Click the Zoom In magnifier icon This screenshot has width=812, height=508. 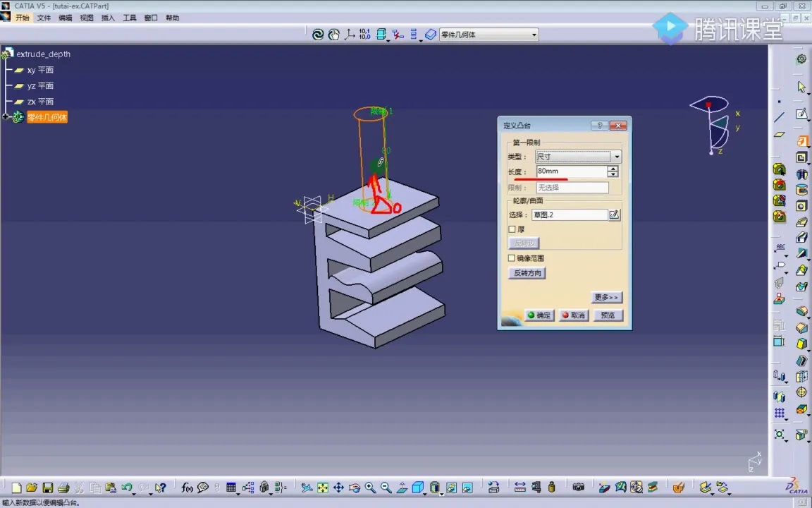(x=370, y=488)
